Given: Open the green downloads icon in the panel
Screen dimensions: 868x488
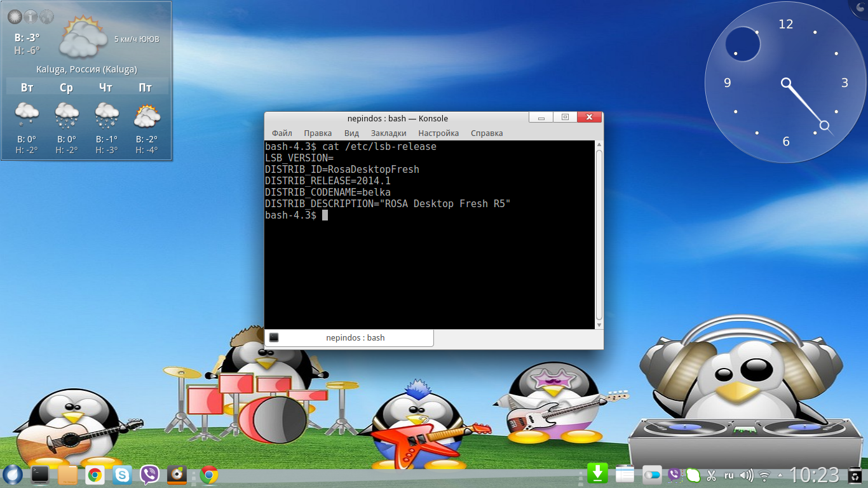Looking at the screenshot, I should [598, 474].
